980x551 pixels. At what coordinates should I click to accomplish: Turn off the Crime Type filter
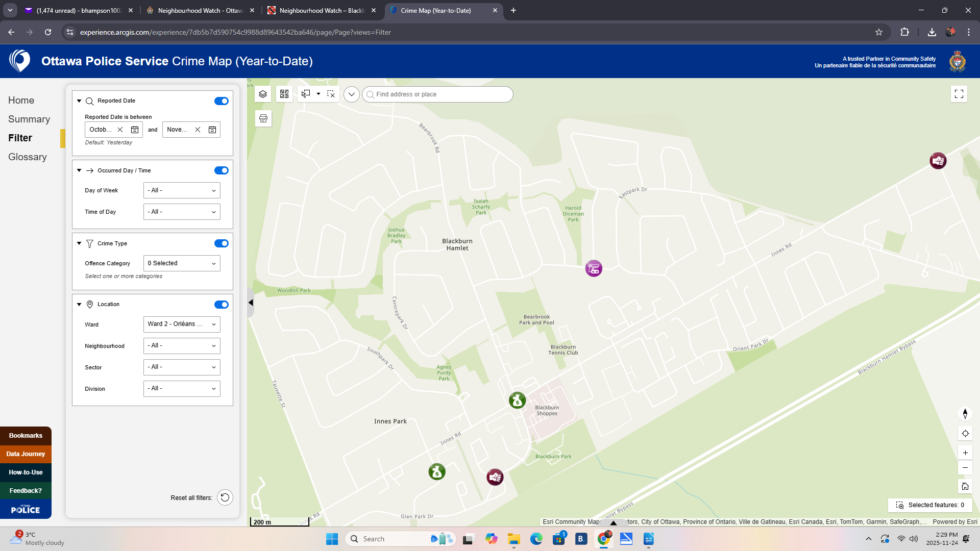(221, 243)
